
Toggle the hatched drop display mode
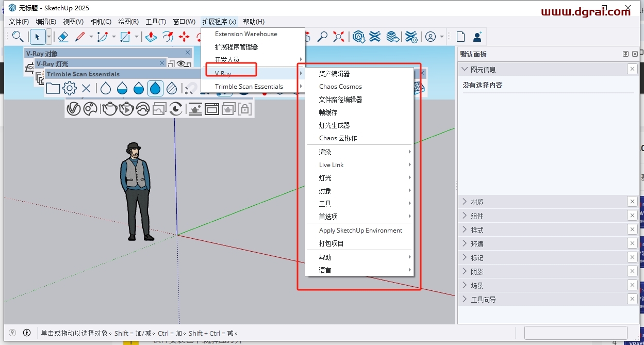pyautogui.click(x=172, y=88)
